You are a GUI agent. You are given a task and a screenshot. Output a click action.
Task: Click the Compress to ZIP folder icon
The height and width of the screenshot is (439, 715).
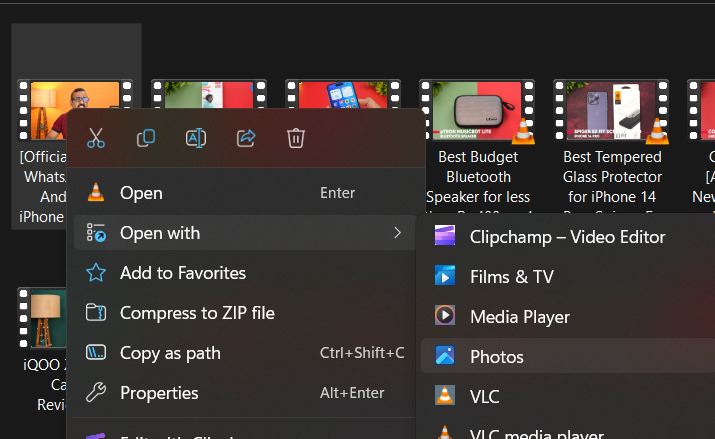pos(96,313)
